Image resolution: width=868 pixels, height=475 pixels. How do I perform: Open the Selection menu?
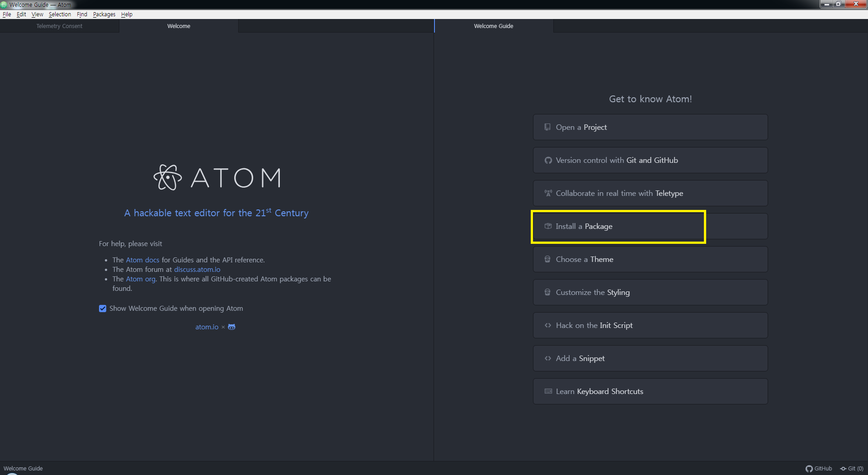[x=60, y=14]
